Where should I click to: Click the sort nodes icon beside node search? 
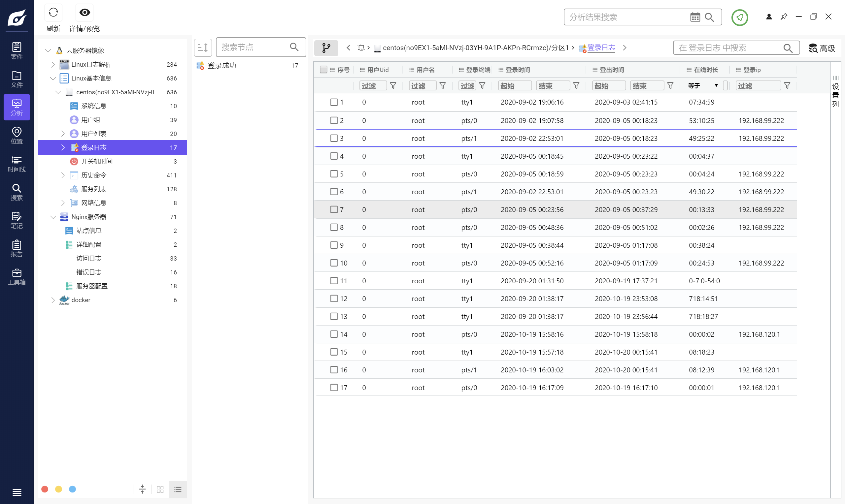point(203,47)
